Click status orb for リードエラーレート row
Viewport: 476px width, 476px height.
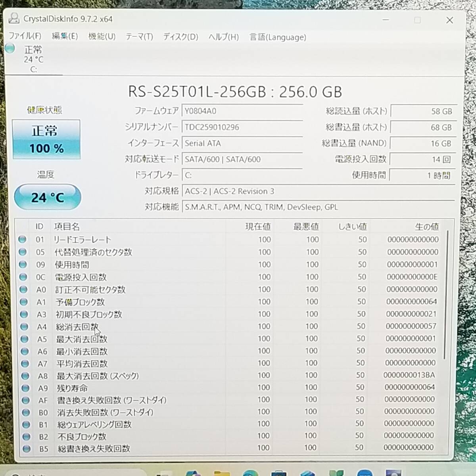22,239
